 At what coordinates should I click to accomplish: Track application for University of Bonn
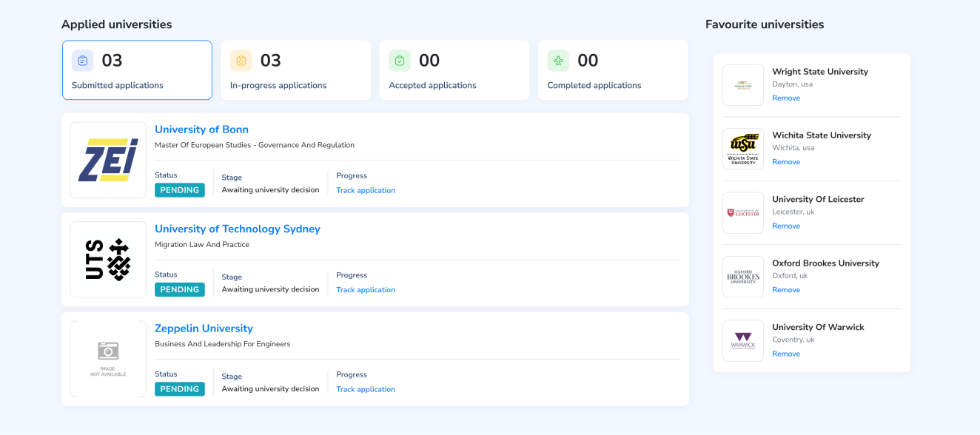pyautogui.click(x=366, y=191)
